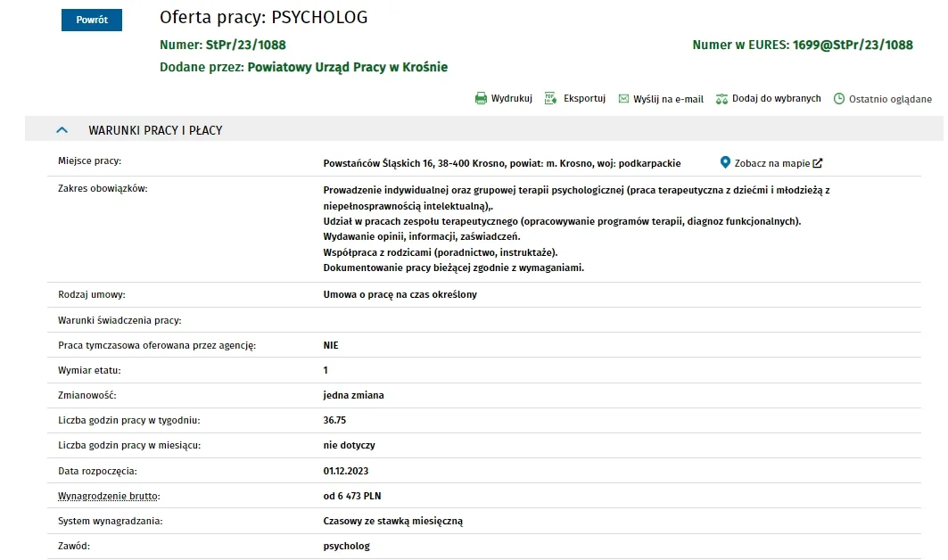
Task: Click the Rodzaj umowy label
Action: [x=92, y=294]
